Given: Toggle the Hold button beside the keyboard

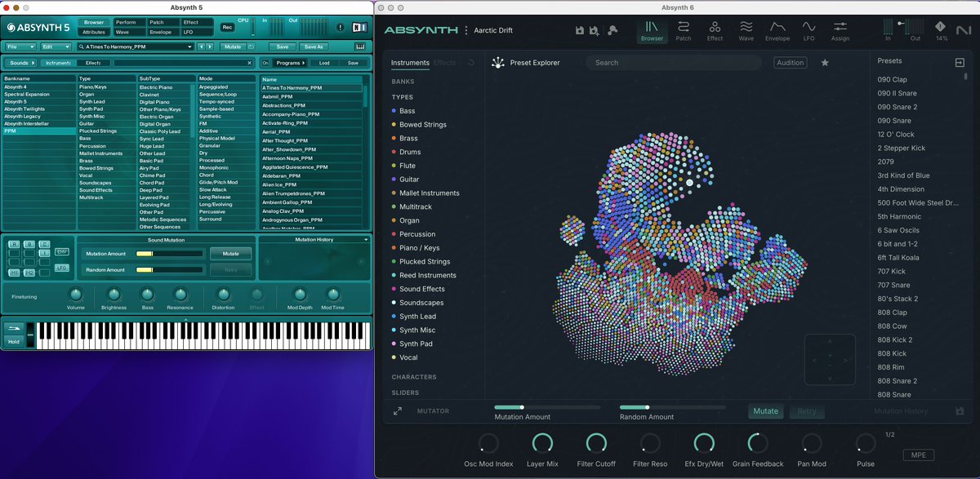Looking at the screenshot, I should (x=14, y=342).
